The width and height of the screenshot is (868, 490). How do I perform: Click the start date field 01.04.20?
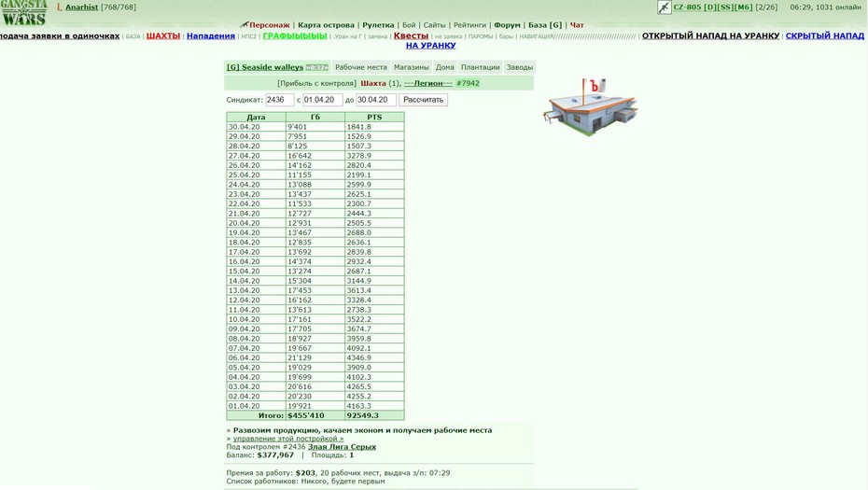[322, 100]
